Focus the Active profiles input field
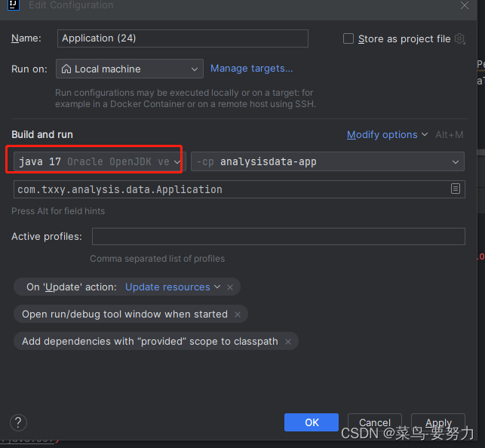 tap(278, 237)
